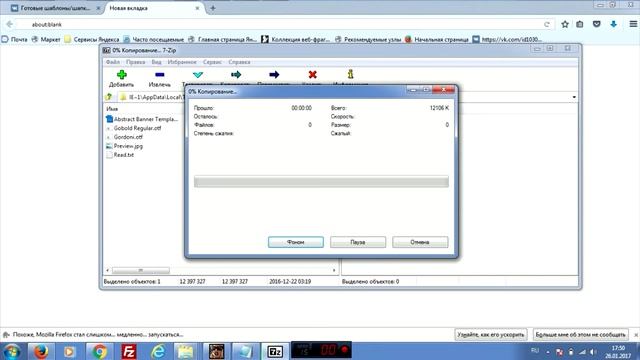Open the Почта bookmark
The height and width of the screenshot is (360, 640).
pos(15,40)
